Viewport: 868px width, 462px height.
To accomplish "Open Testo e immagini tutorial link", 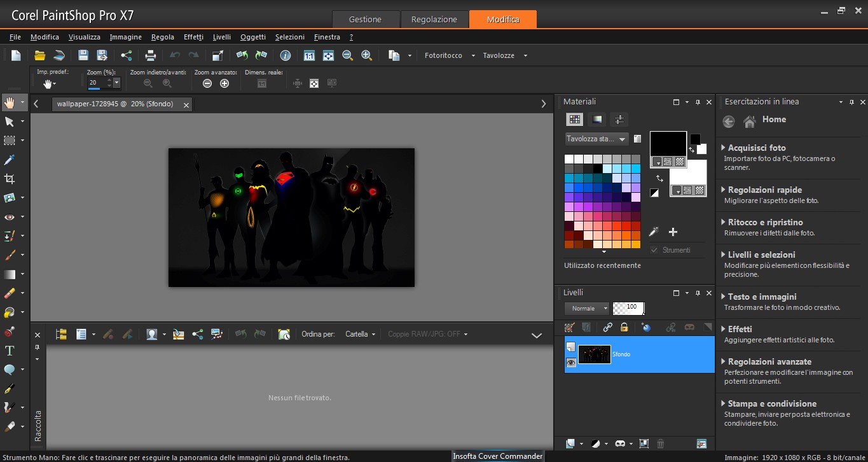I will tap(762, 297).
